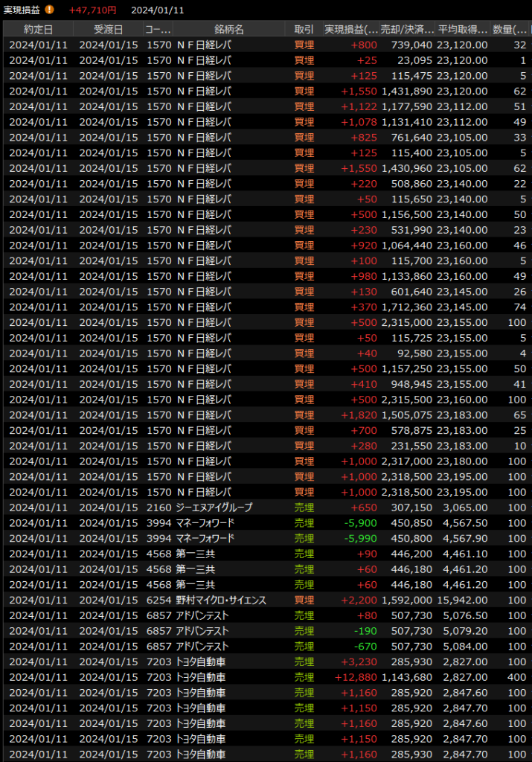Click the 取引 column header
Image resolution: width=532 pixels, height=762 pixels.
304,29
